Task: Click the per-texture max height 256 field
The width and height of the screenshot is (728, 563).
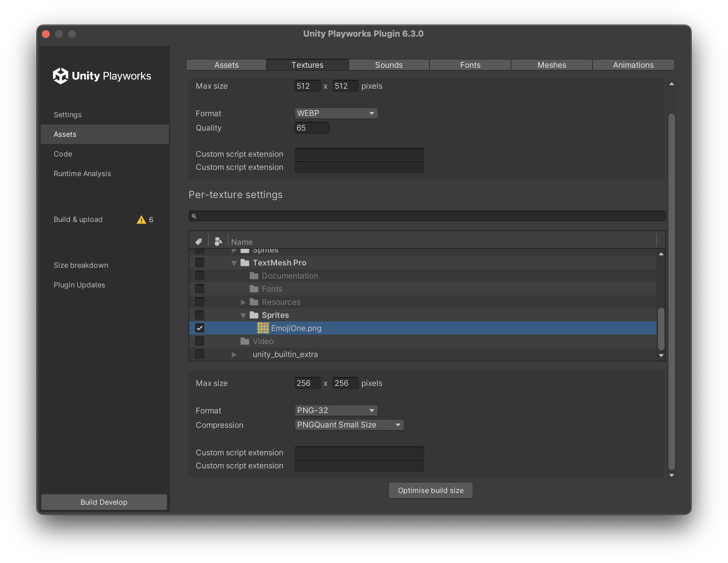Action: pos(345,383)
